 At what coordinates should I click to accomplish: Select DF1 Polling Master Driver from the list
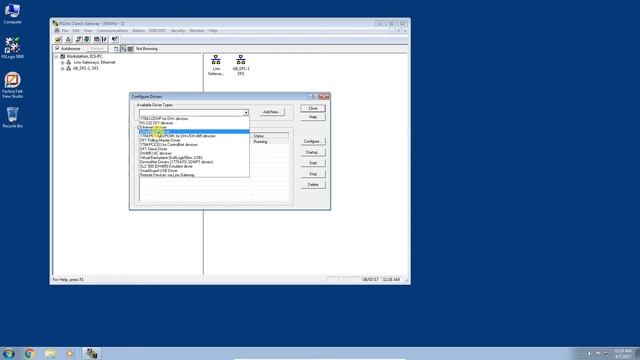click(194, 140)
